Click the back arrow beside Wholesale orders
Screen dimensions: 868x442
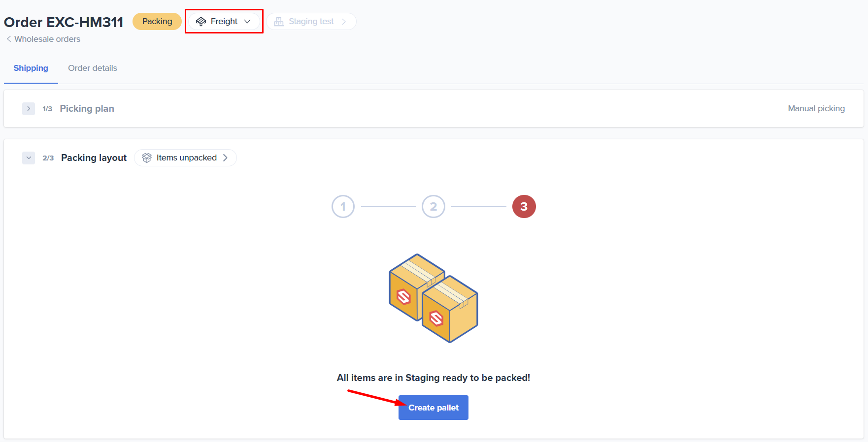9,39
